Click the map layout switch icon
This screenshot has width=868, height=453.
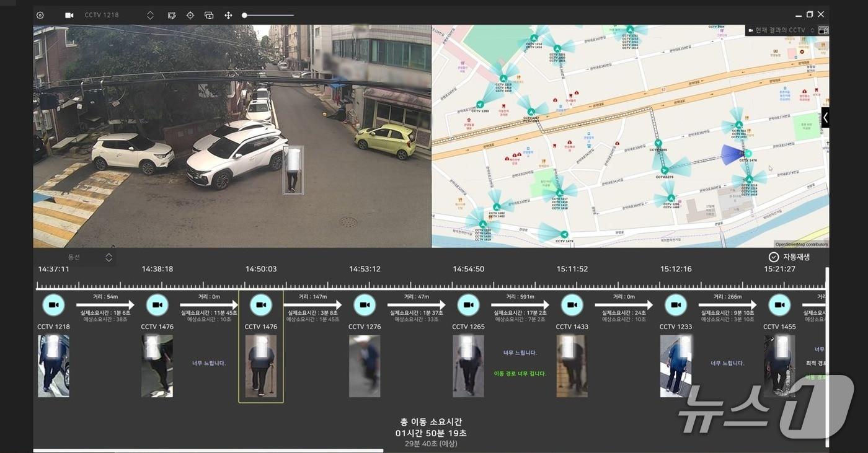[823, 30]
